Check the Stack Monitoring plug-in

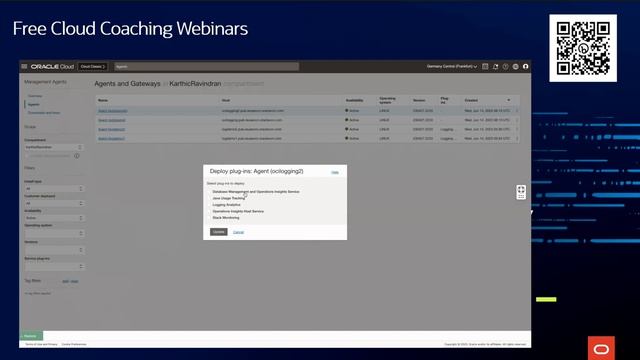coord(210,218)
